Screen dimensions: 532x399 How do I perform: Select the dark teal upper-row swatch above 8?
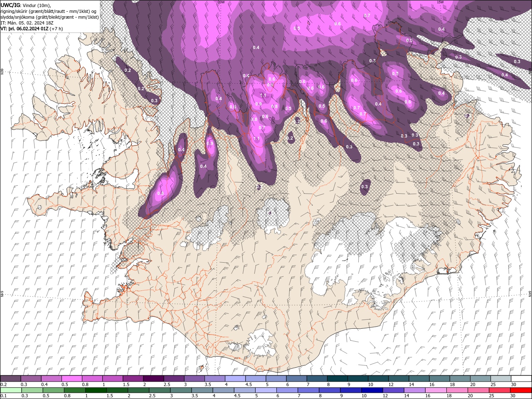[337, 379]
